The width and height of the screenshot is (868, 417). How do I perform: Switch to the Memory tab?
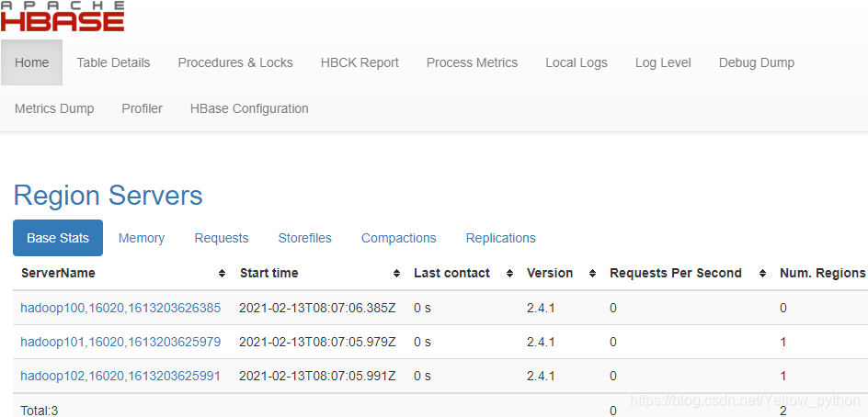coord(142,238)
